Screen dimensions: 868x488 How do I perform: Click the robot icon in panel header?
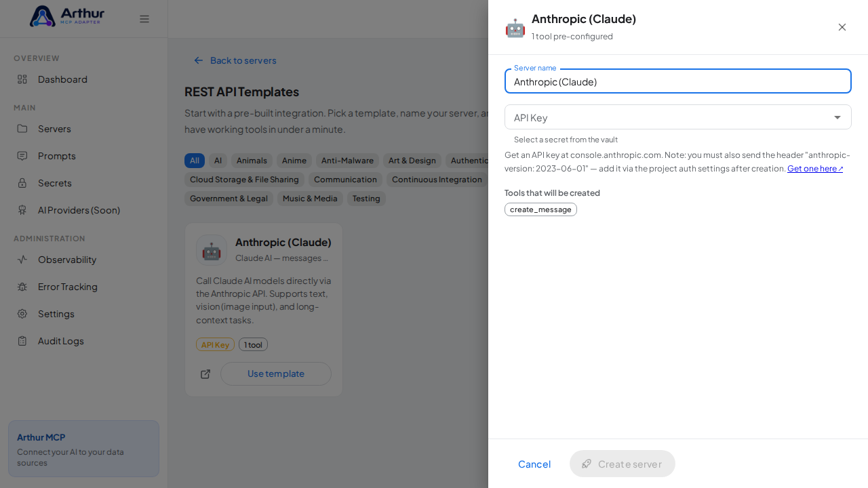tap(515, 28)
